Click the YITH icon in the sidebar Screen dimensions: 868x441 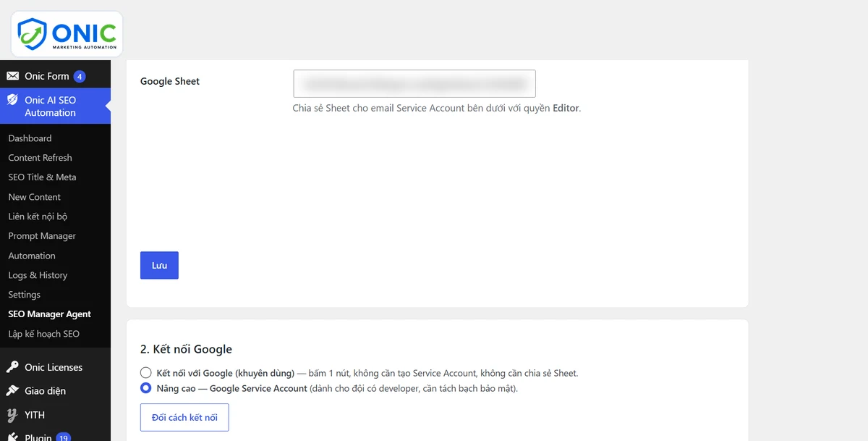click(12, 415)
